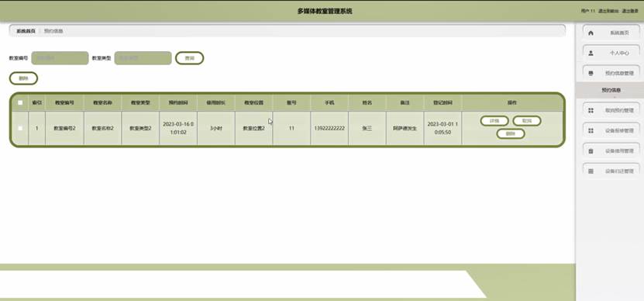Click the icon beside 预约信息管理 in sidebar
This screenshot has height=301, width=644.
point(591,73)
